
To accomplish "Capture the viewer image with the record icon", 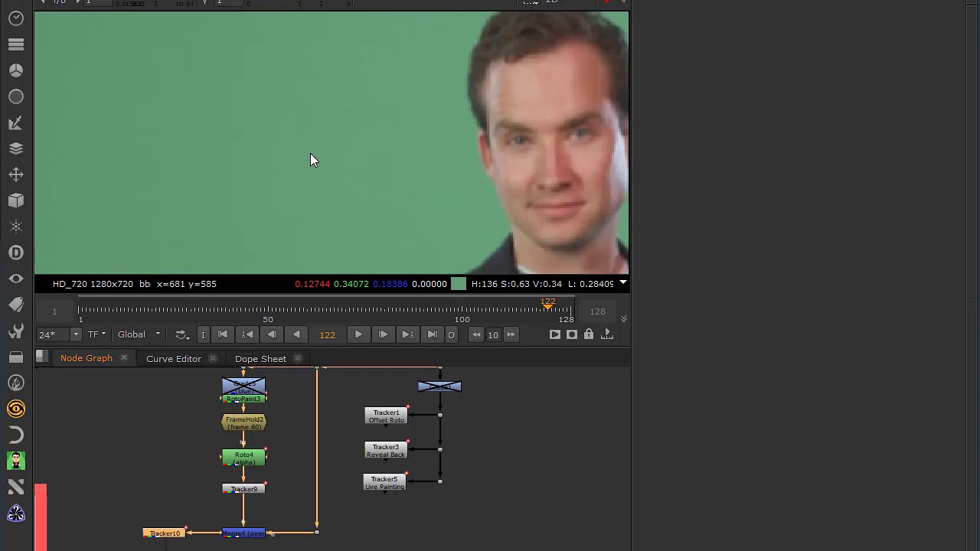I will click(572, 334).
